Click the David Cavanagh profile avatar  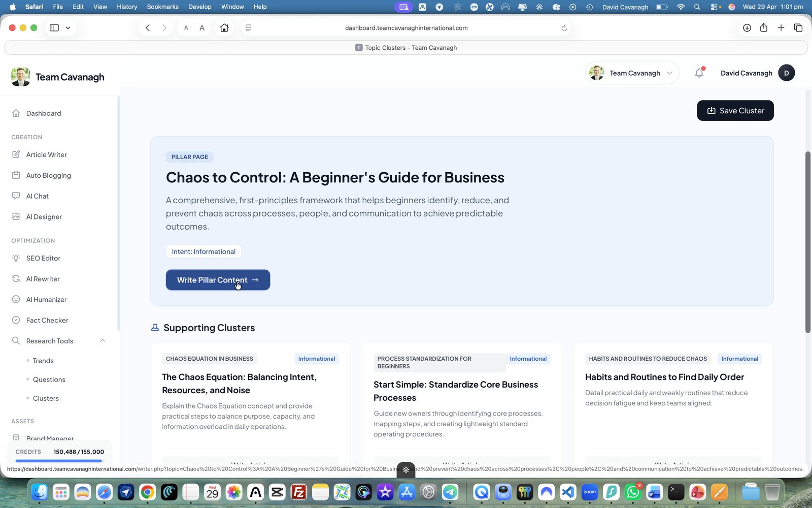point(787,73)
